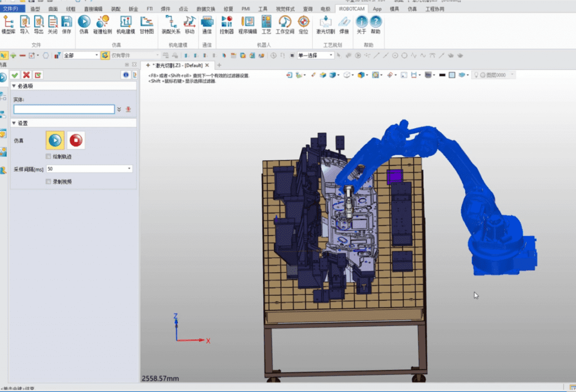The image size is (576, 392).
Task: Open the 单一选择 selection mode dropdown
Action: [331, 55]
